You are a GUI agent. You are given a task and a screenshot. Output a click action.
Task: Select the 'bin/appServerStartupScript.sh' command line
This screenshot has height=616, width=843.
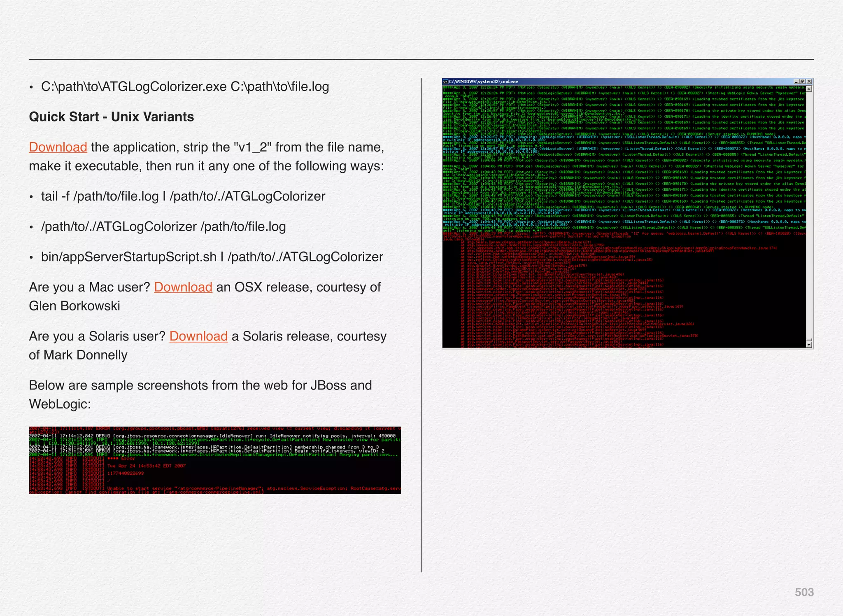[x=212, y=257]
